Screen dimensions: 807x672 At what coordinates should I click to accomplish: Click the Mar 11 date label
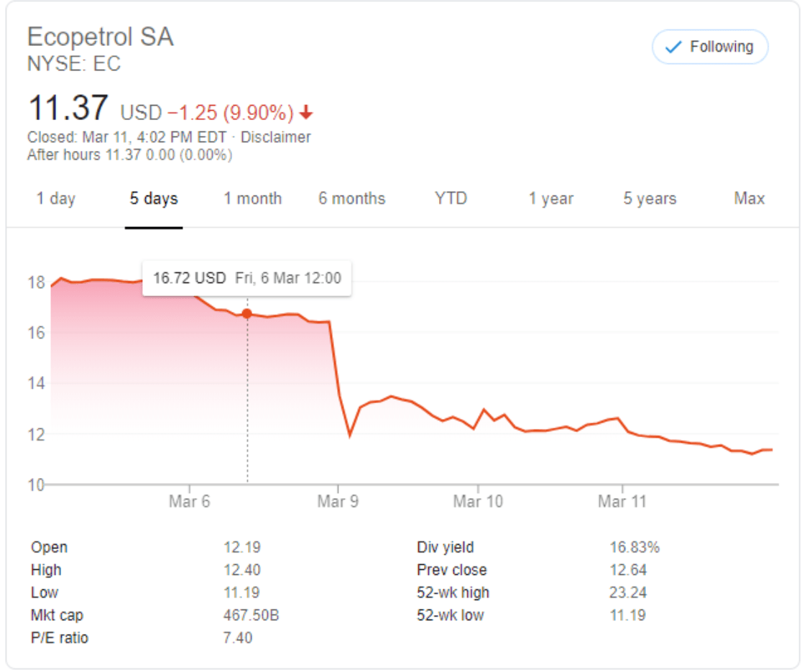pos(622,501)
